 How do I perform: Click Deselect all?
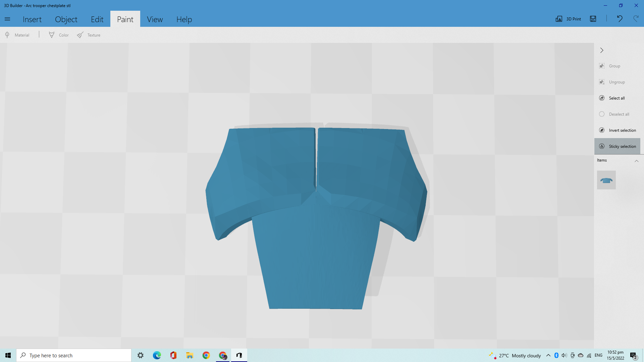click(617, 114)
